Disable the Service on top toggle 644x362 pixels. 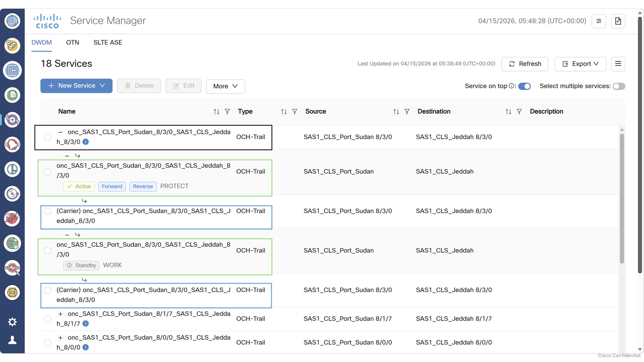pos(524,86)
